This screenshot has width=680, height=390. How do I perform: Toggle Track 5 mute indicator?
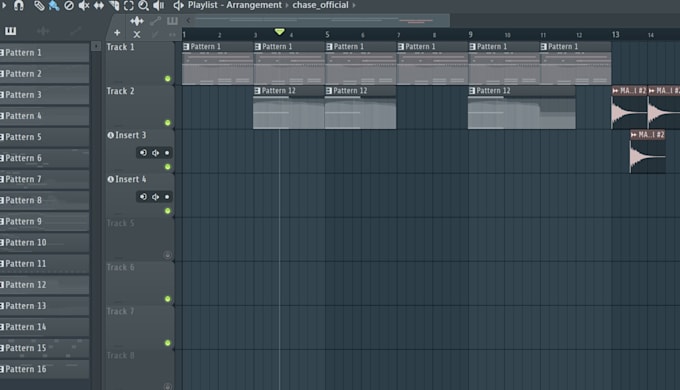point(168,255)
